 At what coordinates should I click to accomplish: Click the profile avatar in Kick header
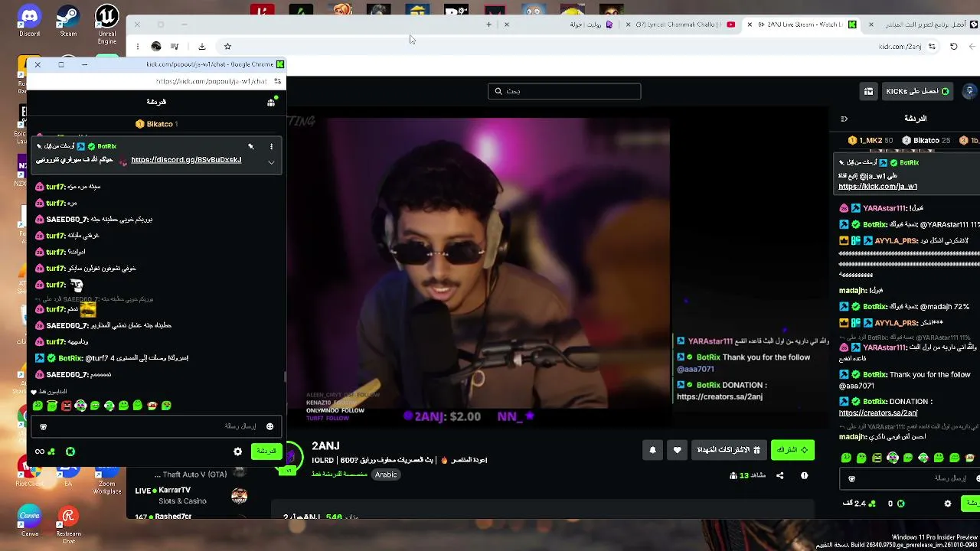969,91
